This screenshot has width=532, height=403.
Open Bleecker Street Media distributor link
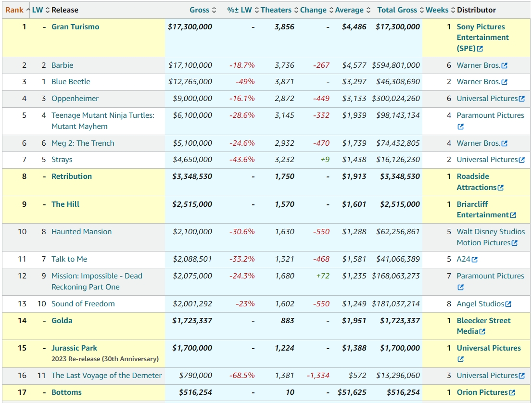point(483,326)
